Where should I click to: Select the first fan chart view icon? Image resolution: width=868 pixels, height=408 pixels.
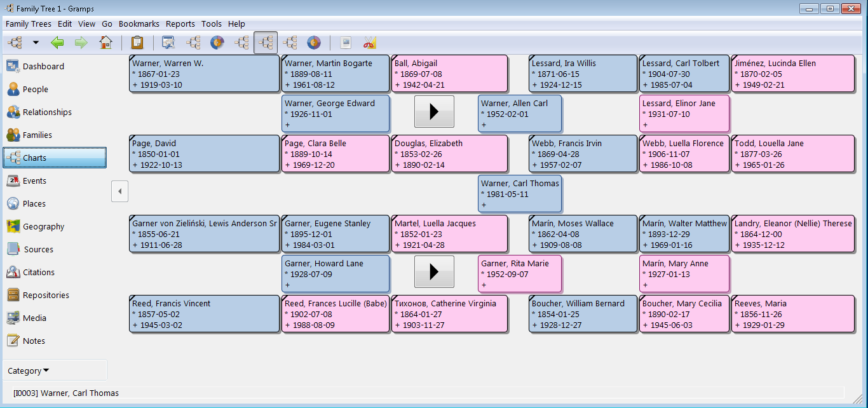coord(217,43)
